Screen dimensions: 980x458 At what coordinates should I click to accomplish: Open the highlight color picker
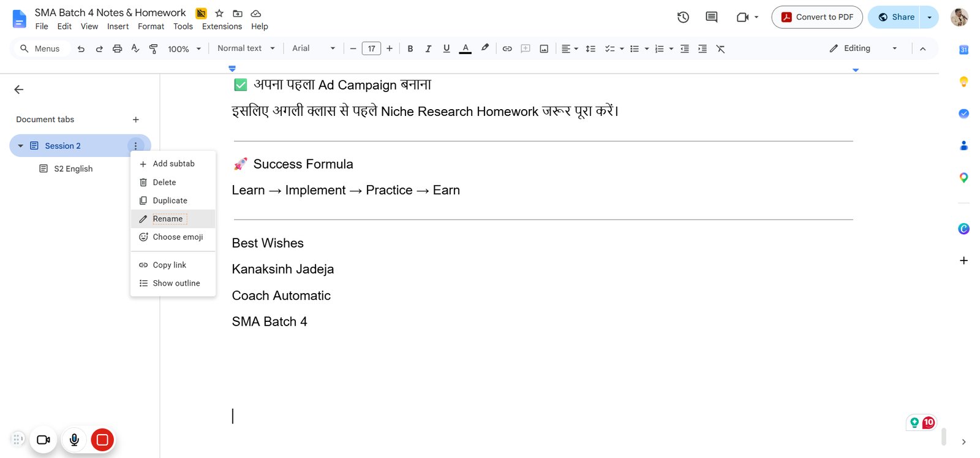pos(485,48)
